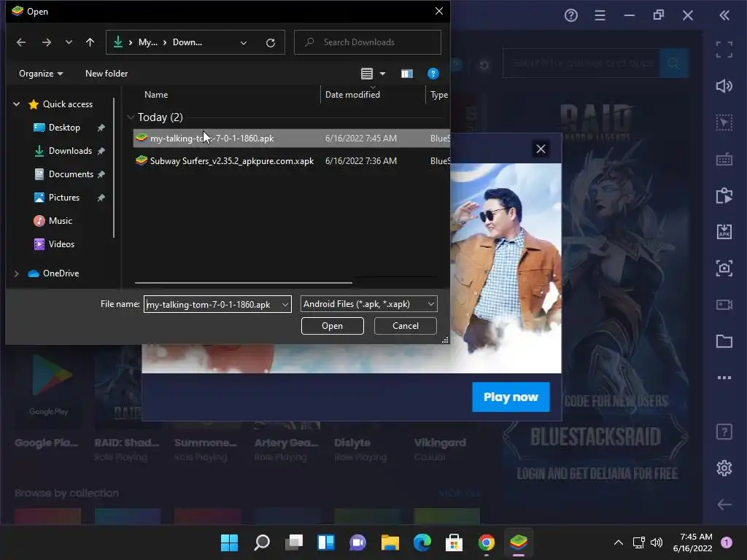The height and width of the screenshot is (560, 747).
Task: Collapse BlueStacks side toolbar double-arrow icon
Action: tap(724, 15)
